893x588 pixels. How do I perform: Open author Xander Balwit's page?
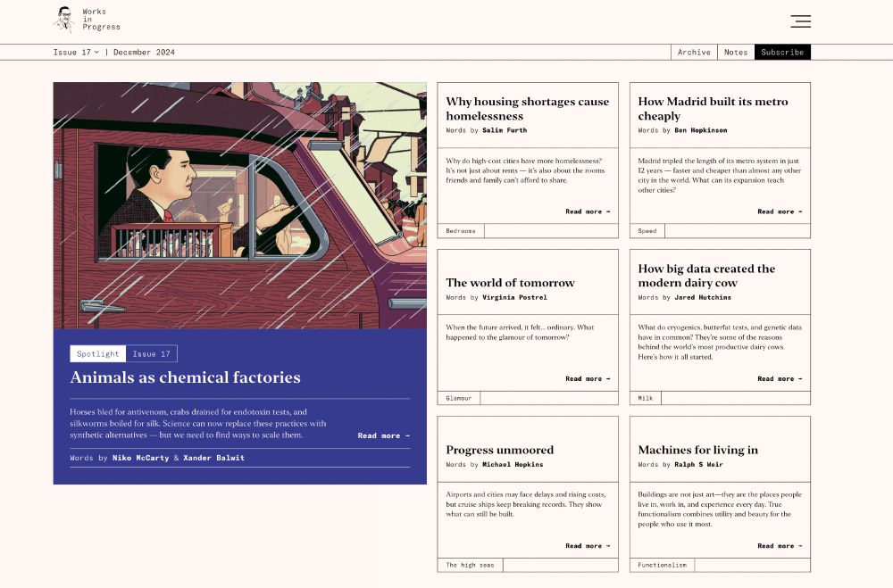(x=213, y=458)
